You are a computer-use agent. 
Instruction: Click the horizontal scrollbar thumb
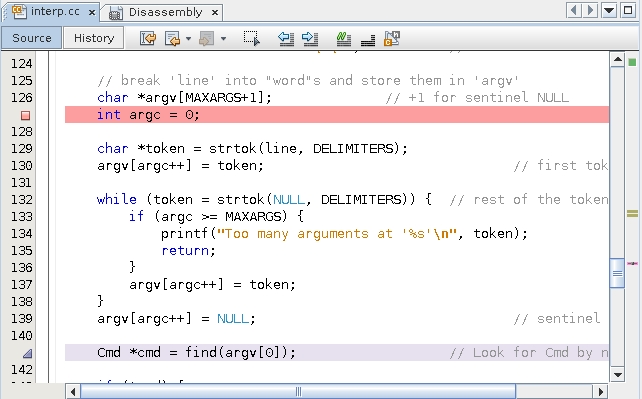[x=298, y=392]
